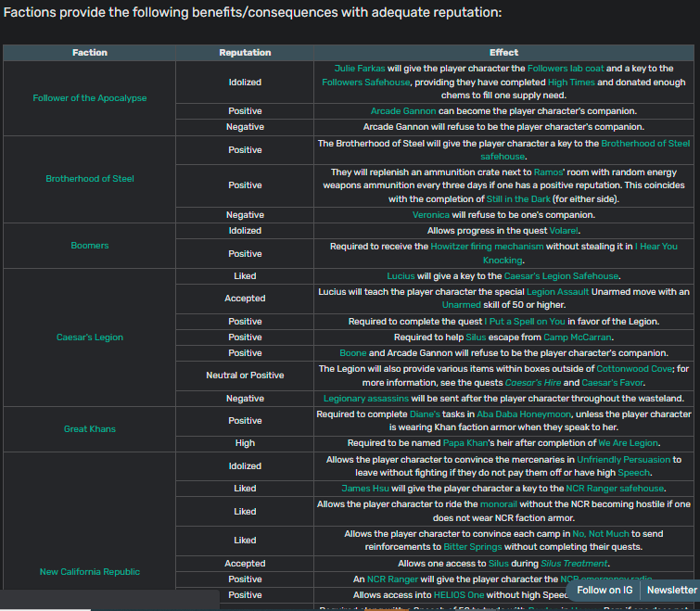This screenshot has height=611, width=700.
Task: Follow the Followers lab coat link
Action: [566, 69]
